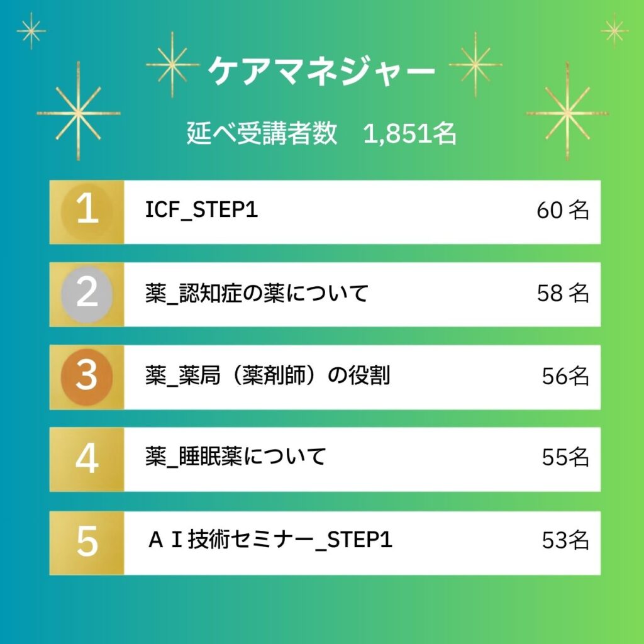Click the 延べ受講者数 1,851名 subtitle
Viewport: 644px width, 644px height.
pos(321,133)
